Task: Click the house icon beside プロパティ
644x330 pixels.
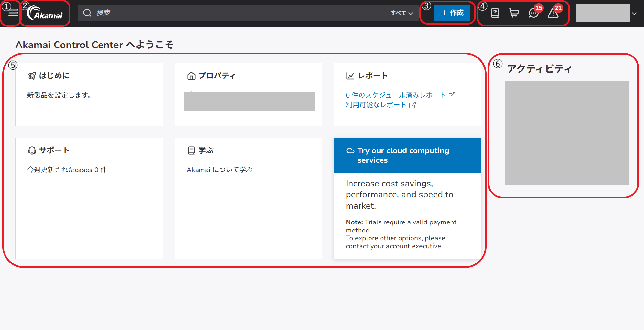Action: point(191,76)
